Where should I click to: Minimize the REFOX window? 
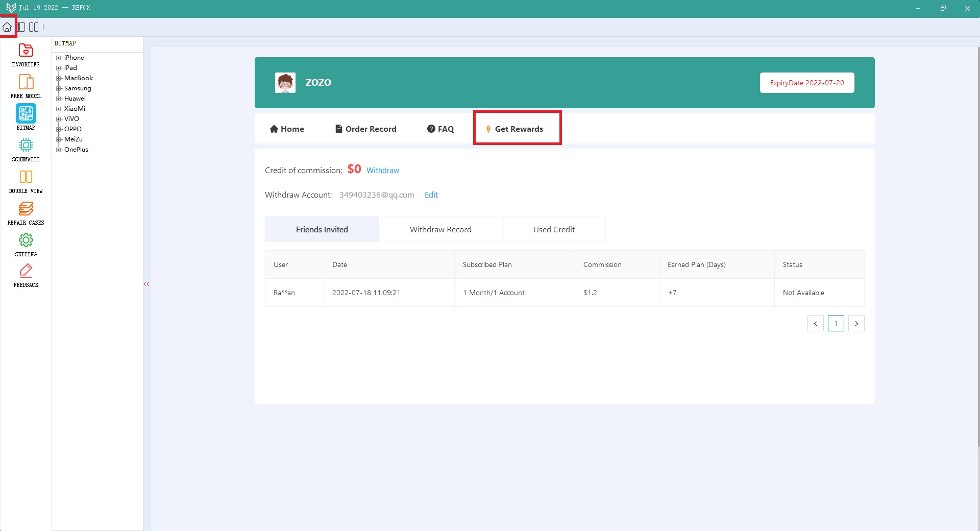pyautogui.click(x=918, y=8)
